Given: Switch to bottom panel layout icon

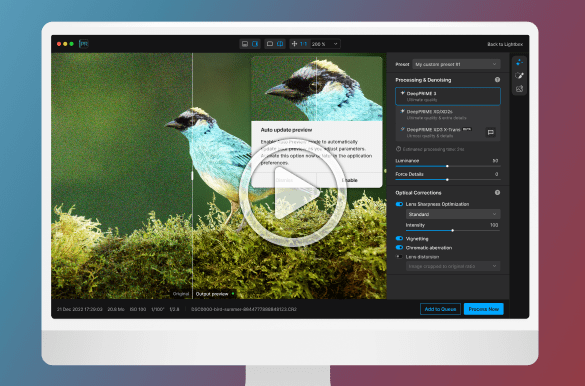Looking at the screenshot, I should tap(245, 44).
